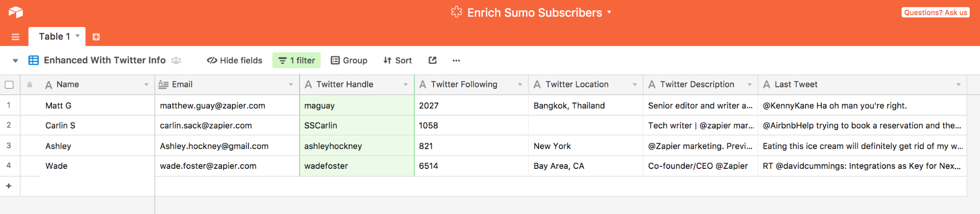Click the Twitter Location text type icon
Screen dimensions: 980x214
(x=537, y=84)
